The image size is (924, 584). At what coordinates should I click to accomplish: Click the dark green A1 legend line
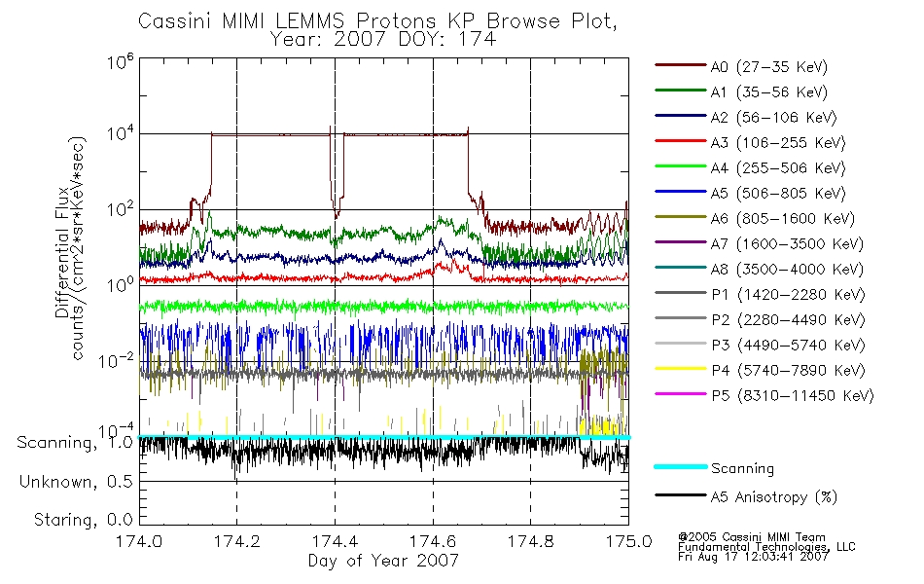pos(680,91)
